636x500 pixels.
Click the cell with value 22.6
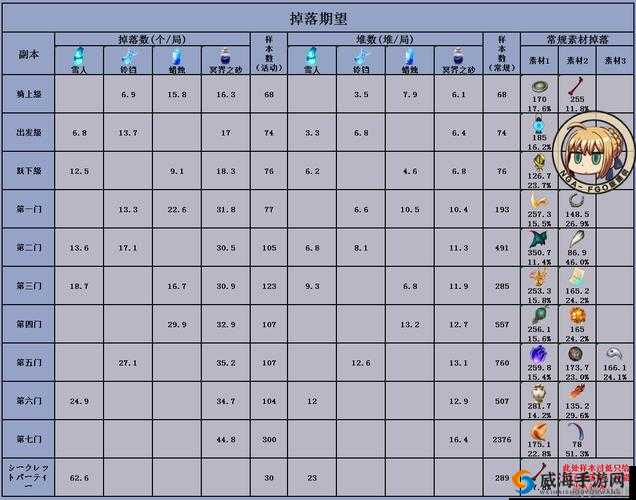click(177, 209)
